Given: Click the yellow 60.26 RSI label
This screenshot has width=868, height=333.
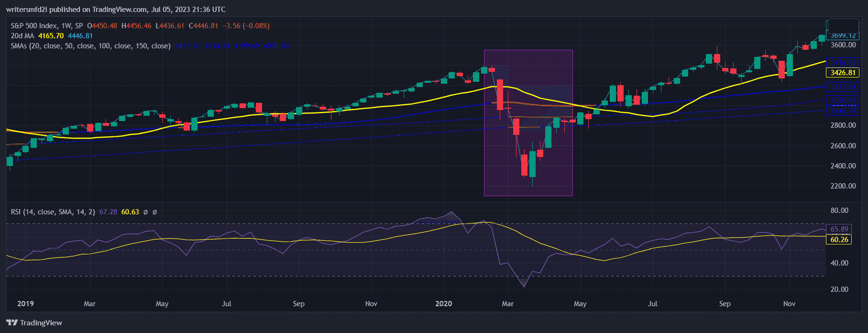Looking at the screenshot, I should (x=839, y=240).
